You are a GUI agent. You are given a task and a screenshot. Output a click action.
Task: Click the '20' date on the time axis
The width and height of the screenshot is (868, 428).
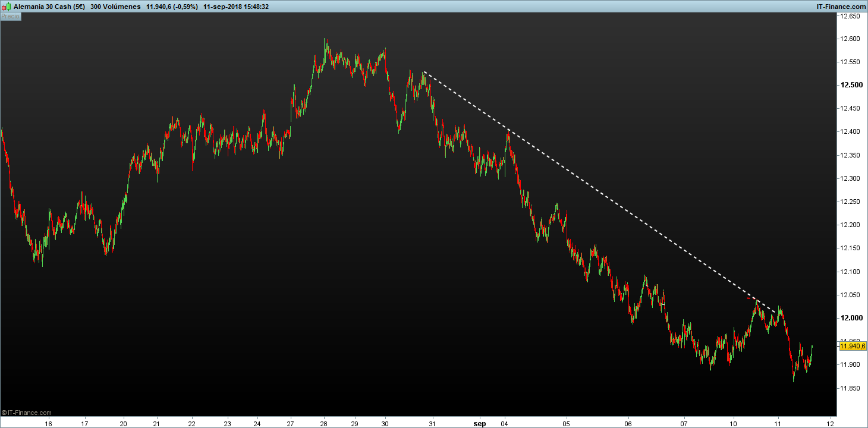(x=123, y=424)
